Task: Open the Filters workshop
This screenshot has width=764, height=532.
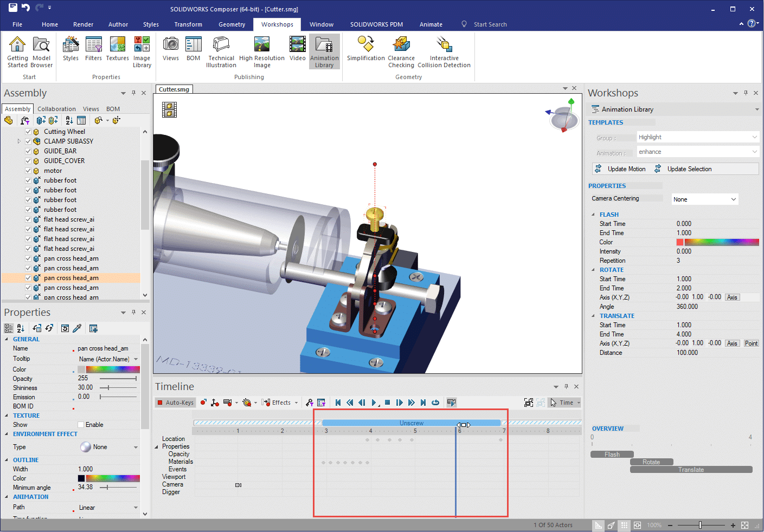Action: coord(93,49)
